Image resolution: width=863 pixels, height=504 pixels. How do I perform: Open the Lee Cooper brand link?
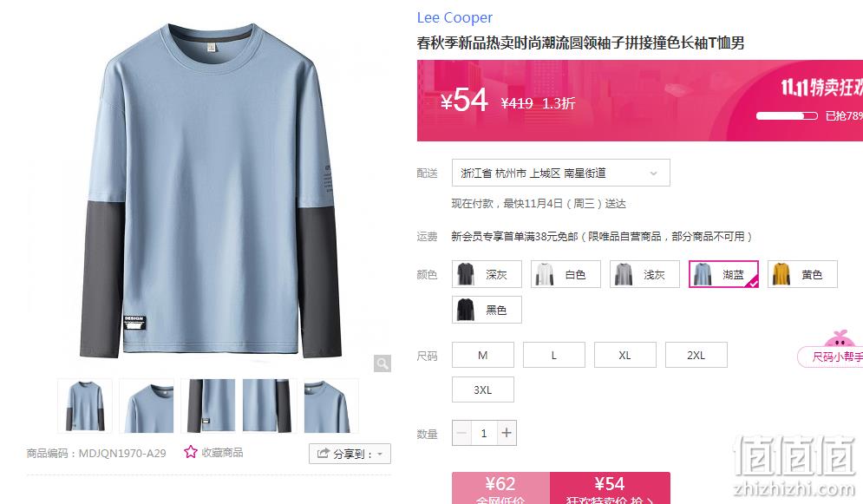[x=454, y=17]
